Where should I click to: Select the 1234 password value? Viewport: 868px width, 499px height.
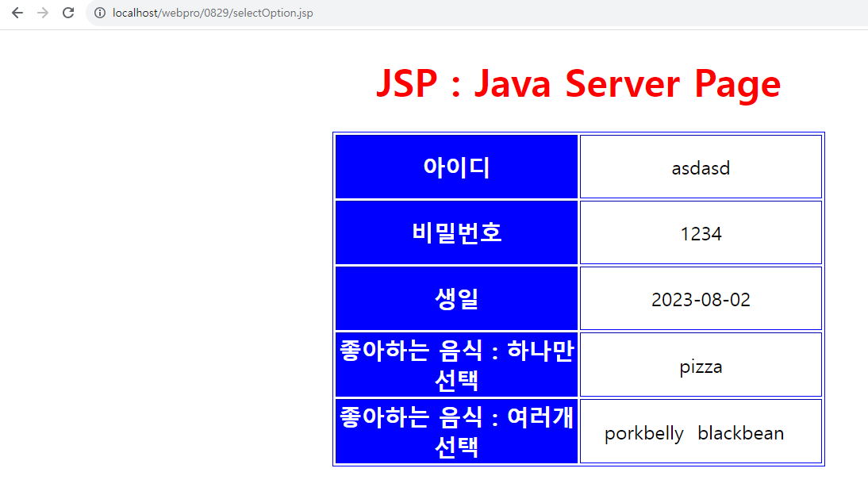click(x=701, y=232)
